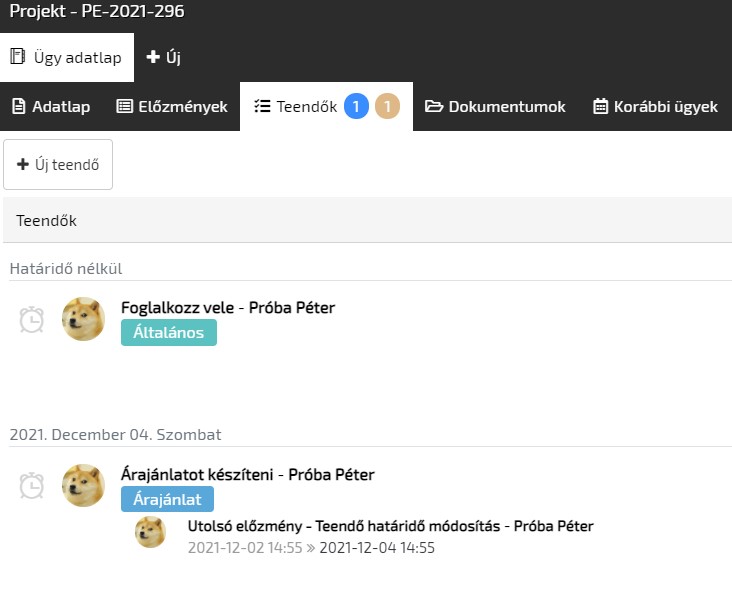732x610 pixels.
Task: Click the Árajánlat blue tag
Action: [x=167, y=500]
